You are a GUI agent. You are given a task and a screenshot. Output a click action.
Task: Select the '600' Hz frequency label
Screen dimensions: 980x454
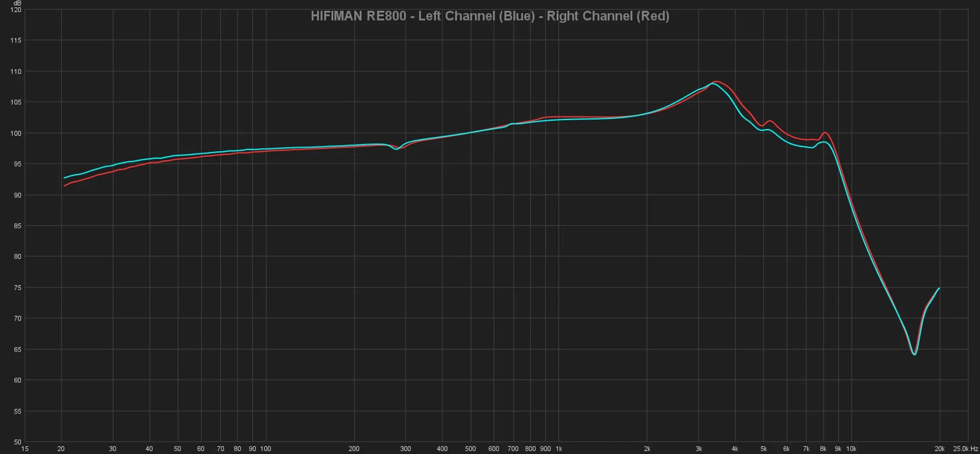coord(494,449)
